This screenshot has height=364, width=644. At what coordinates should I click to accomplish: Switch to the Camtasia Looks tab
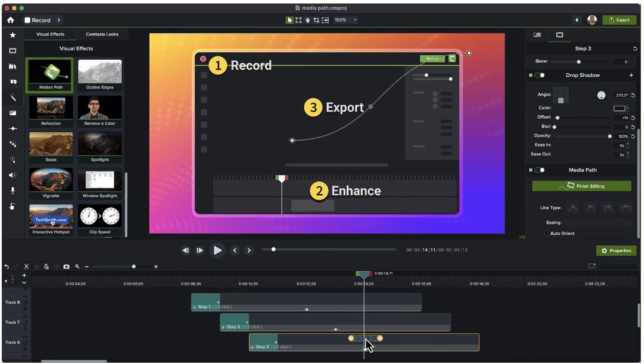102,34
